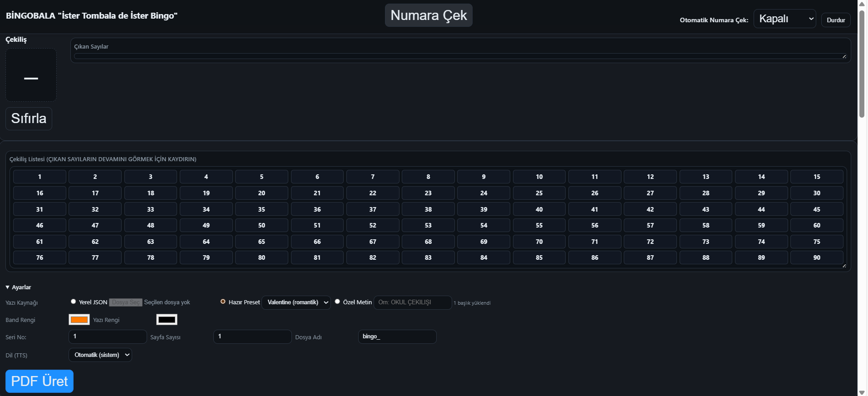Click number 45 in the draw list
868x396 pixels.
click(x=816, y=209)
